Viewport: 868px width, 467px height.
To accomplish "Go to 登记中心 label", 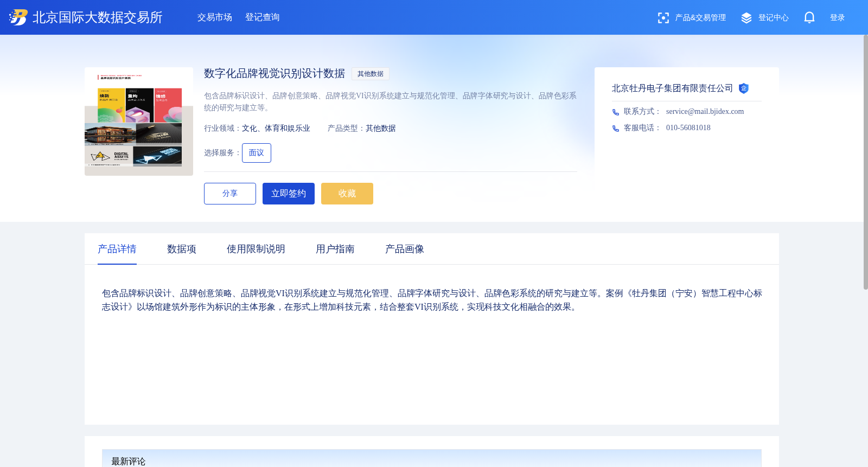I will [x=774, y=18].
